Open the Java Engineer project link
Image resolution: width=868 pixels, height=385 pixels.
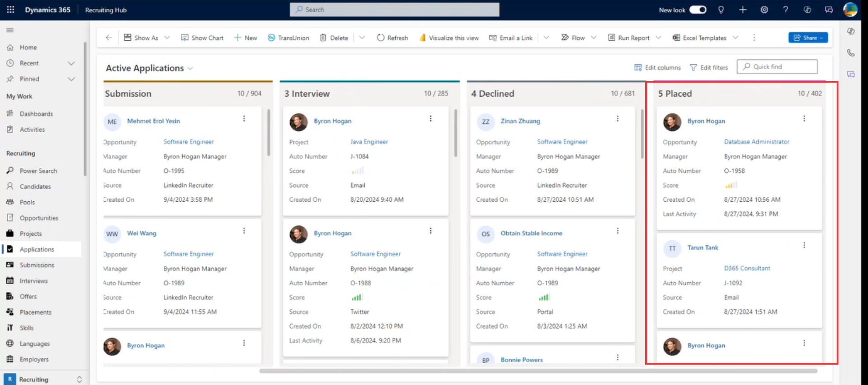(x=369, y=142)
